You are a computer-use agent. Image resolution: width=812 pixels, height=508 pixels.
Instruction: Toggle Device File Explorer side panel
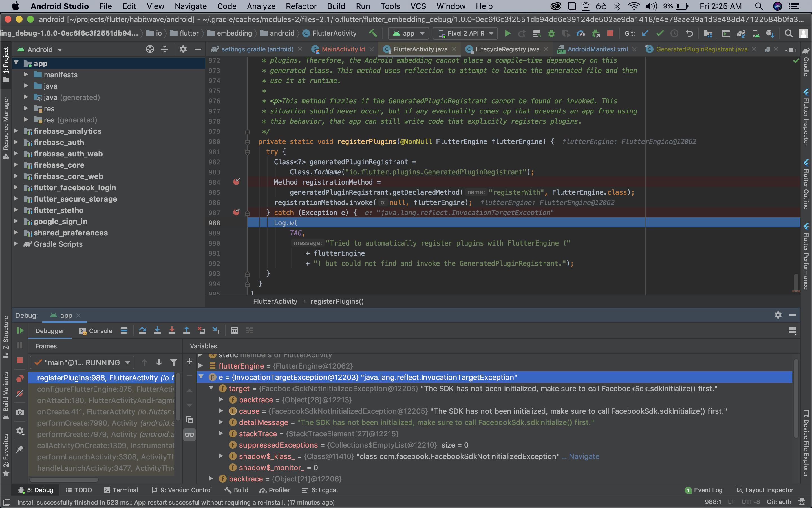[x=806, y=443]
